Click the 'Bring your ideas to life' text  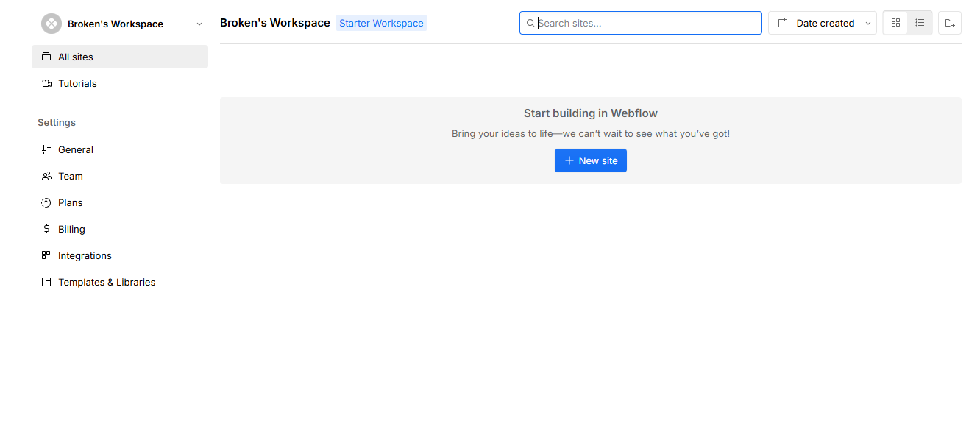tap(591, 134)
